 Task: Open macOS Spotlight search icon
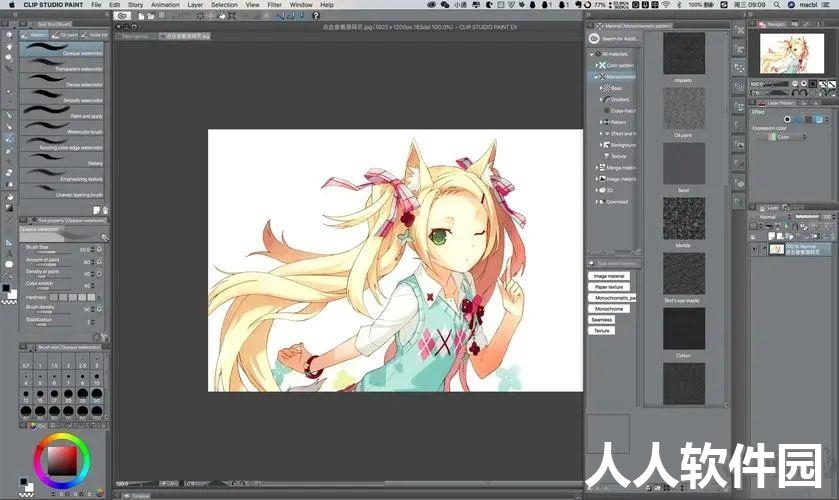pos(776,4)
